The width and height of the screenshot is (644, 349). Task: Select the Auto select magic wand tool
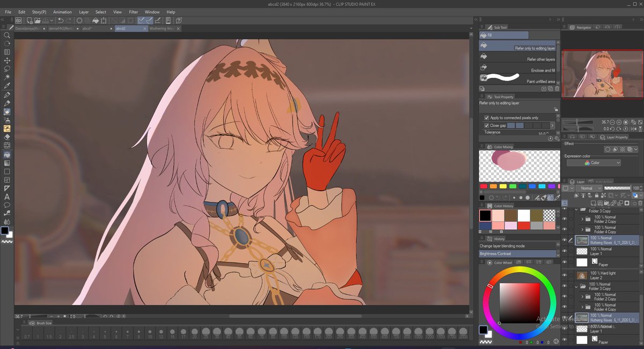click(x=7, y=77)
